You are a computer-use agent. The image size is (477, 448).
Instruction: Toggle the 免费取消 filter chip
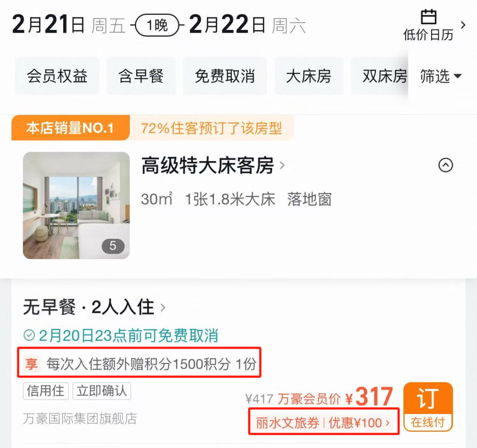point(225,76)
